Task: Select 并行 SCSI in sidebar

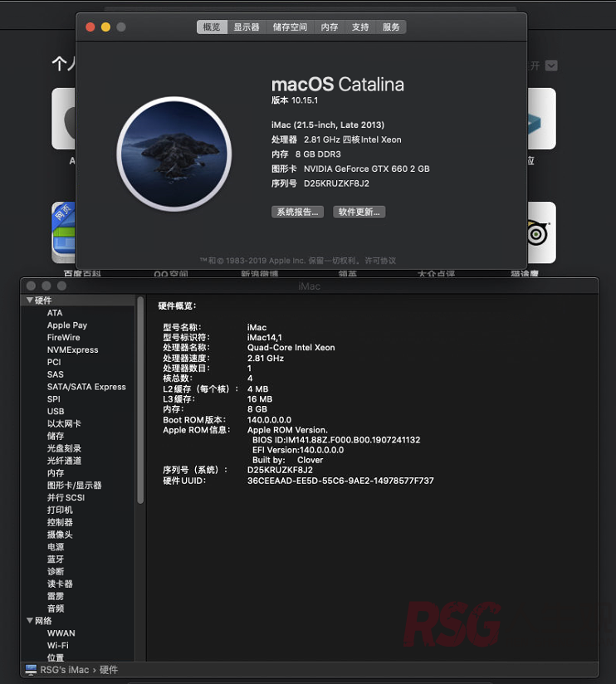Action: [66, 497]
